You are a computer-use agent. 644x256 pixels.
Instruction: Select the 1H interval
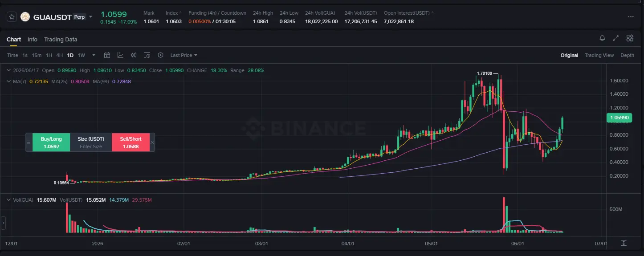pyautogui.click(x=49, y=55)
